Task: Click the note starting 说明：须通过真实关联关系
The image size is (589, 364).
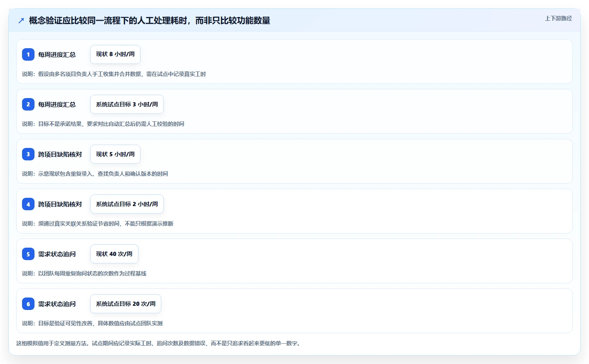Action: pos(98,224)
